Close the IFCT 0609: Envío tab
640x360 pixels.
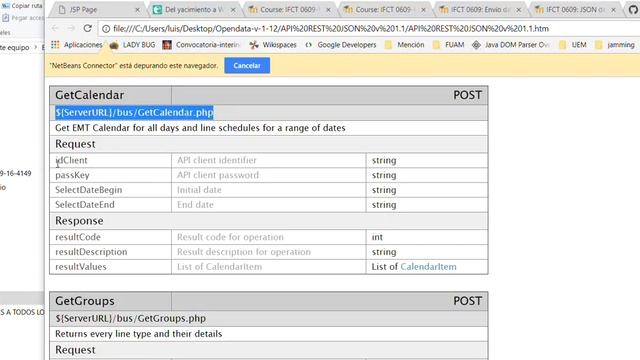(x=518, y=9)
